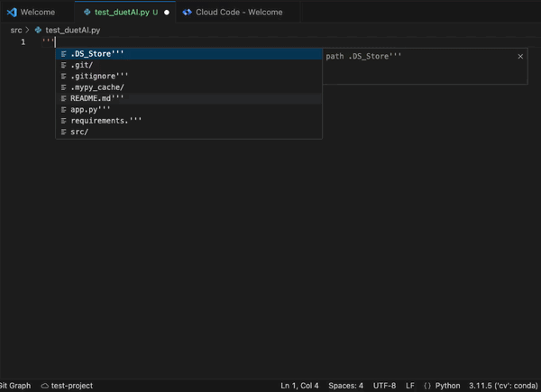Click the text icon beside .gitignore'''
Image resolution: width=541 pixels, height=392 pixels.
tap(63, 77)
